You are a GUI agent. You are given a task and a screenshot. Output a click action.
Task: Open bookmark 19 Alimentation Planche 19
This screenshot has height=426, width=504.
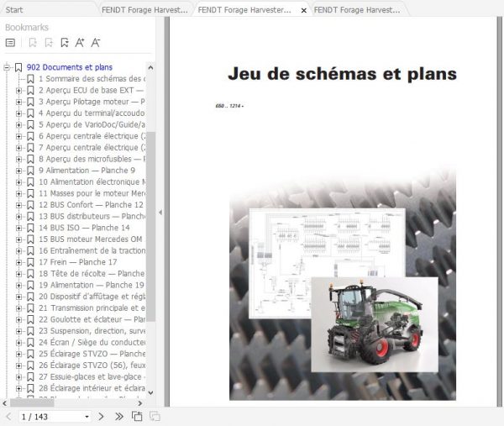[x=92, y=285]
